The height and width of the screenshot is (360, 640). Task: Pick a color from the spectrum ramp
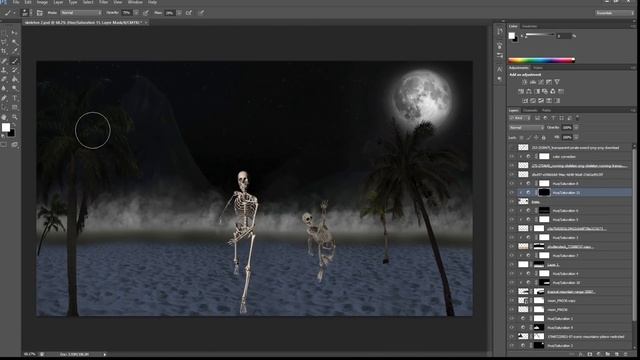click(x=541, y=60)
